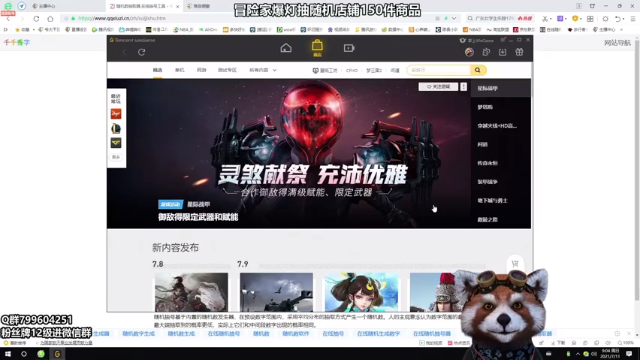Image resolution: width=640 pixels, height=360 pixels.
Task: Open browser extensions grid icon
Action: (x=590, y=19)
